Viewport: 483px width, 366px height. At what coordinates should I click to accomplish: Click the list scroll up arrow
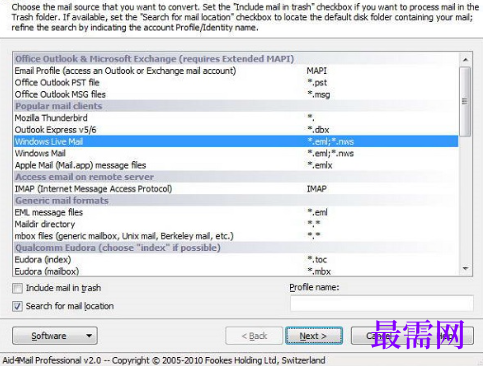465,60
